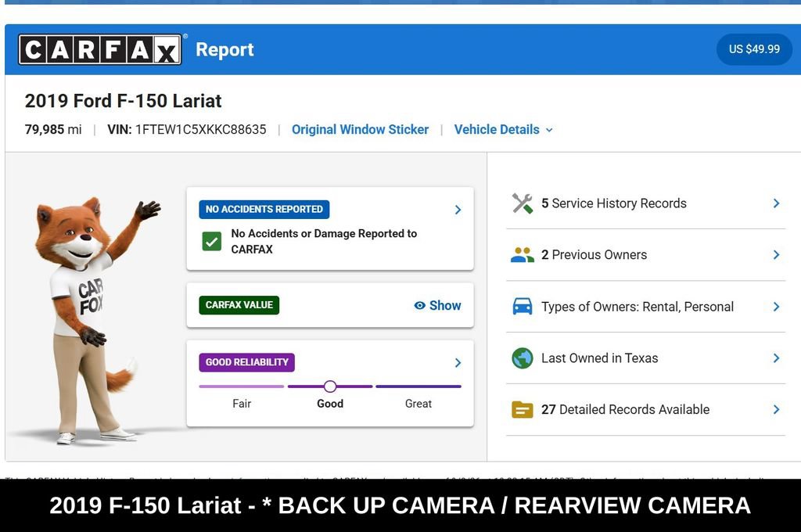
Task: Click the NO ACCIDENTS REPORTED badge
Action: point(264,210)
